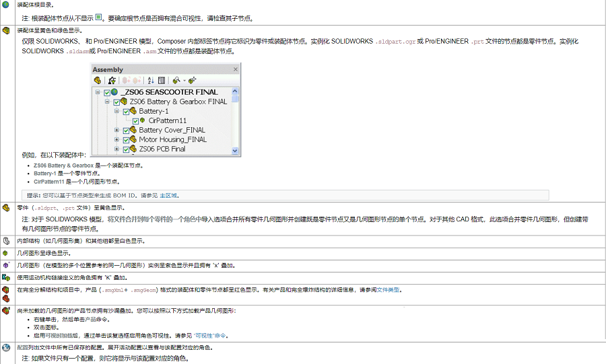Click the alphabetical sort icon in Assembly toolbar
The width and height of the screenshot is (606, 364).
click(x=151, y=80)
